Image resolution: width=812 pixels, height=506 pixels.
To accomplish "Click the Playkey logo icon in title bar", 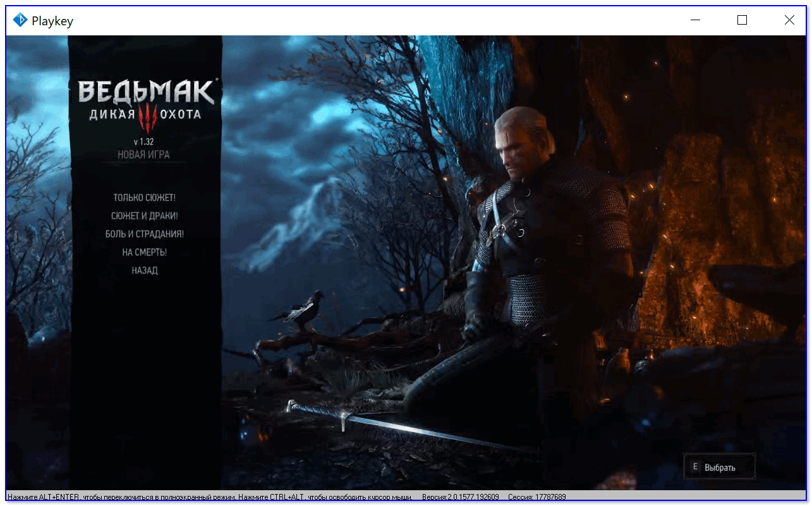I will (20, 20).
